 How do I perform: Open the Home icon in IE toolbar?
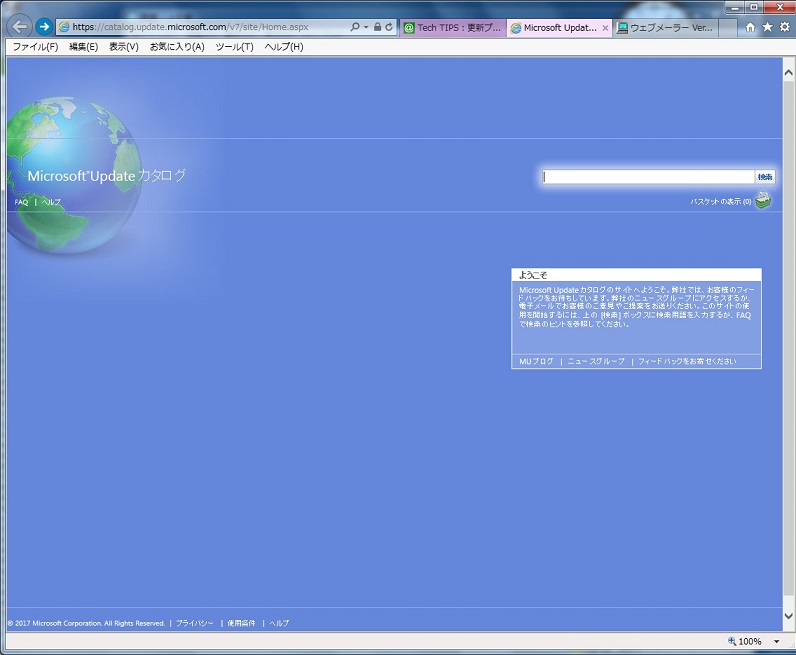tap(750, 27)
